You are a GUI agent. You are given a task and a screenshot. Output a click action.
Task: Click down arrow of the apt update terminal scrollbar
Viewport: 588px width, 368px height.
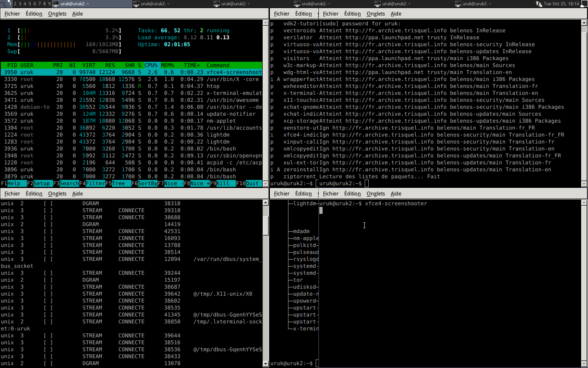(x=584, y=184)
